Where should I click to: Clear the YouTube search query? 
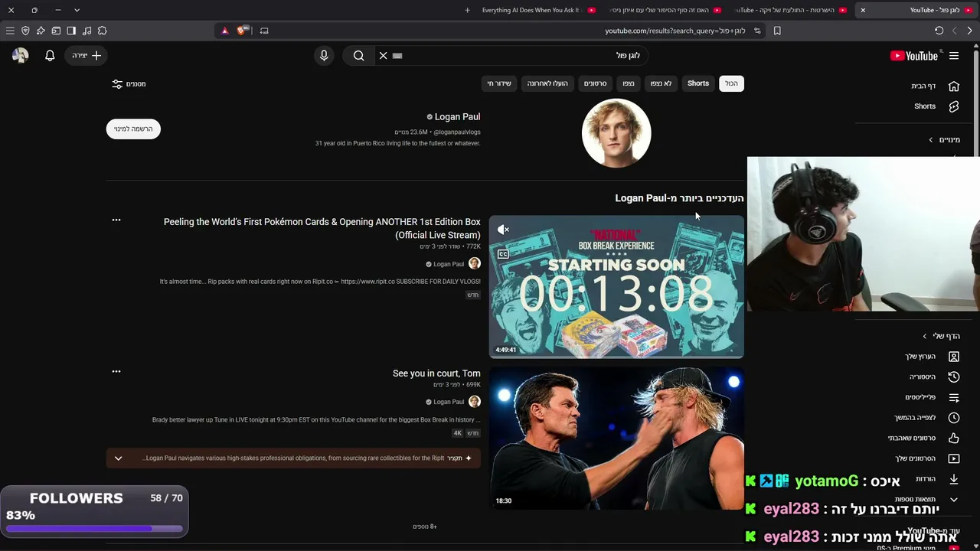tap(384, 56)
